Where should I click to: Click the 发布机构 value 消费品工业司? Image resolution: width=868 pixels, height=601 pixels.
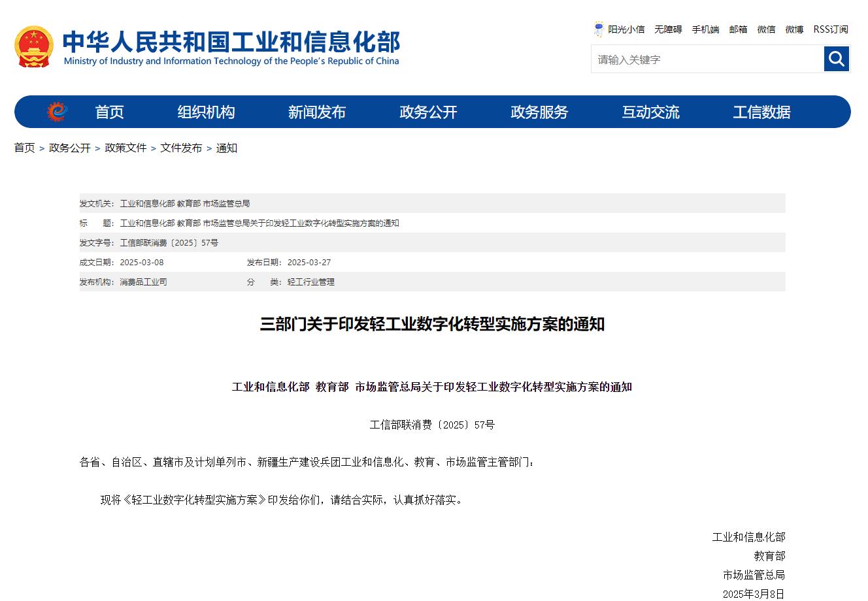(143, 282)
